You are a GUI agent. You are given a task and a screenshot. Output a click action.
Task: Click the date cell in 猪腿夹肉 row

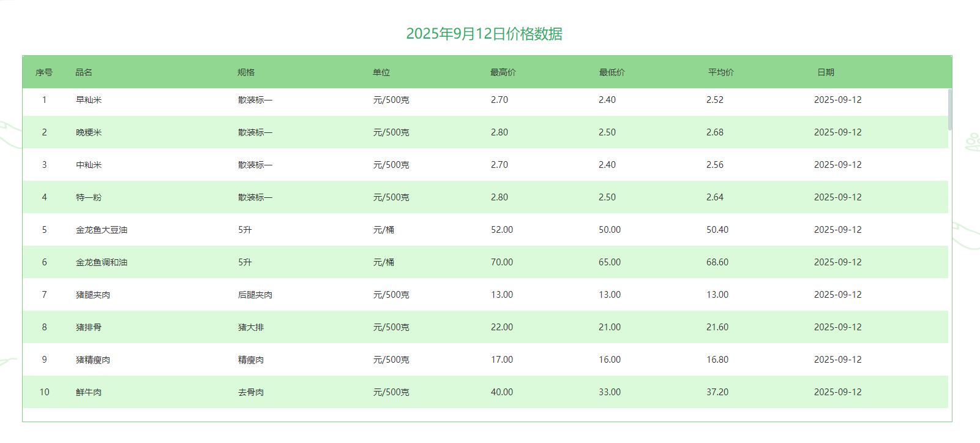(x=838, y=295)
